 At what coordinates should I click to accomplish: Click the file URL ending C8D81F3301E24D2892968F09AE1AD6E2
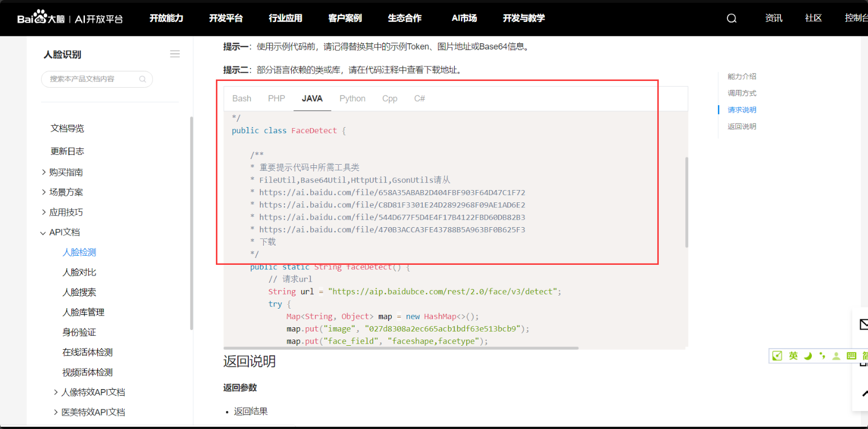(392, 205)
